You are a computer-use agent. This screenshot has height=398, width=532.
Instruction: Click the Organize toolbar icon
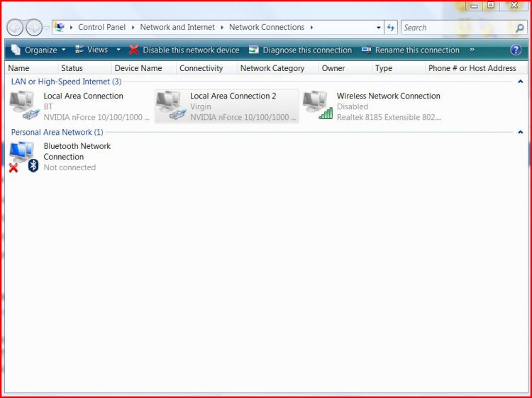[x=16, y=50]
